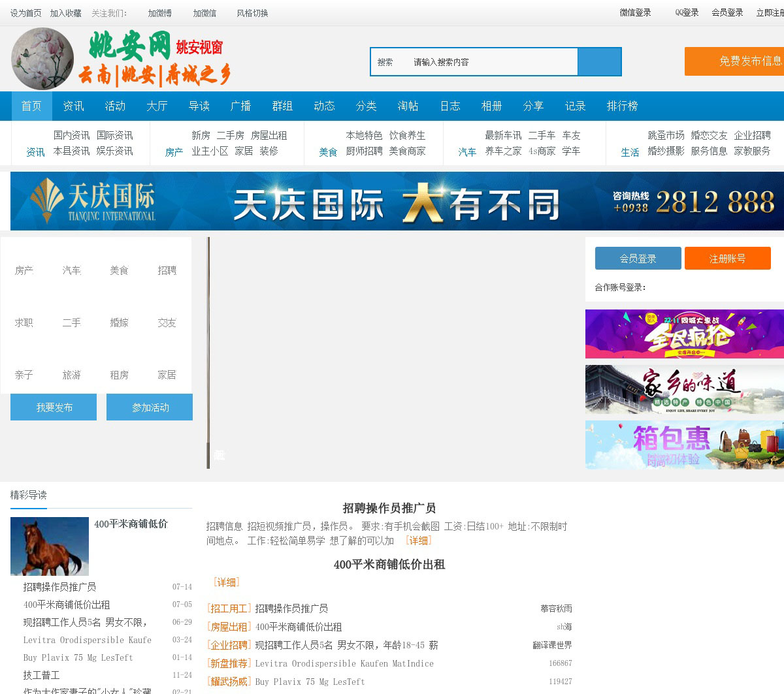Open the 二手 category tile

72,323
